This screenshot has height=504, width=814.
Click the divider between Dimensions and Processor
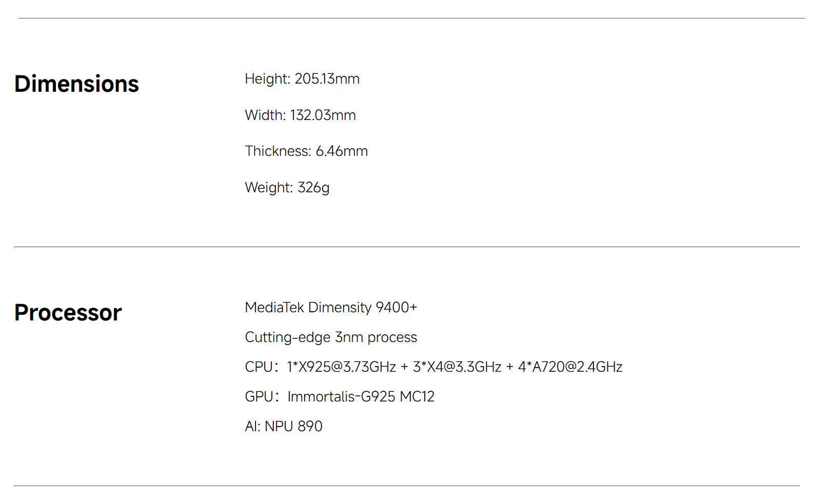click(407, 247)
